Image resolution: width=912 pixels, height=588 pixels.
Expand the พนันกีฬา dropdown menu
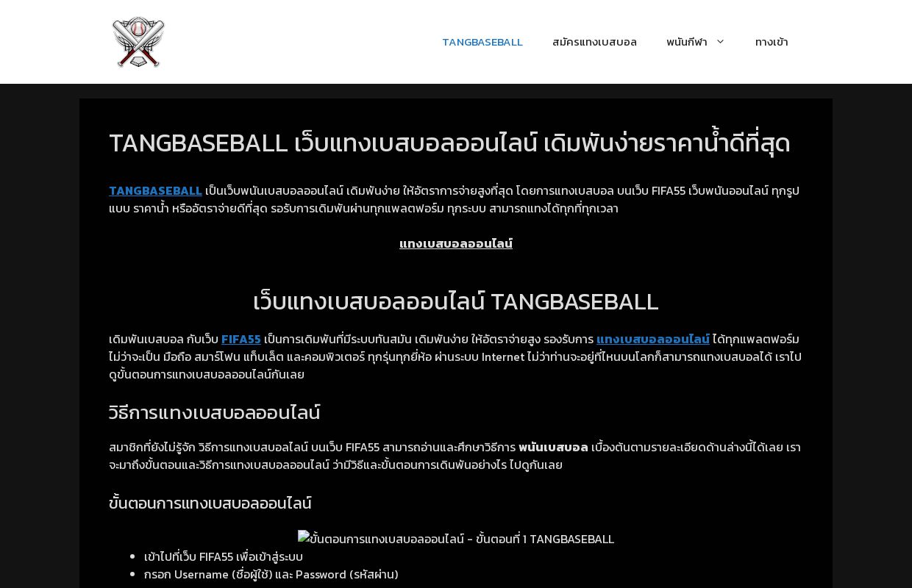pyautogui.click(x=688, y=42)
